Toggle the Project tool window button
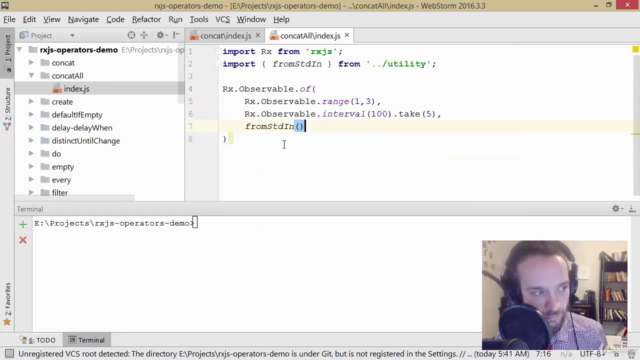Screen dimensions: 640x360 pos(7,52)
